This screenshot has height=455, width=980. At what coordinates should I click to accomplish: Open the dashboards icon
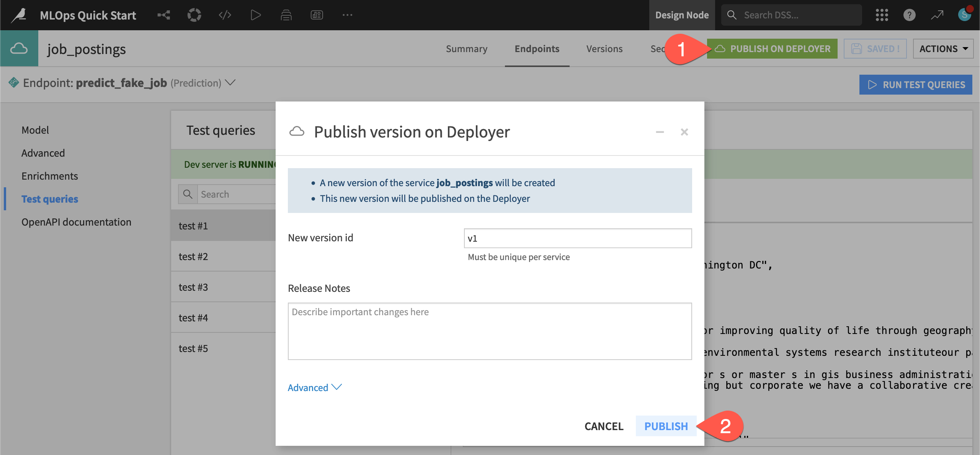pos(317,15)
